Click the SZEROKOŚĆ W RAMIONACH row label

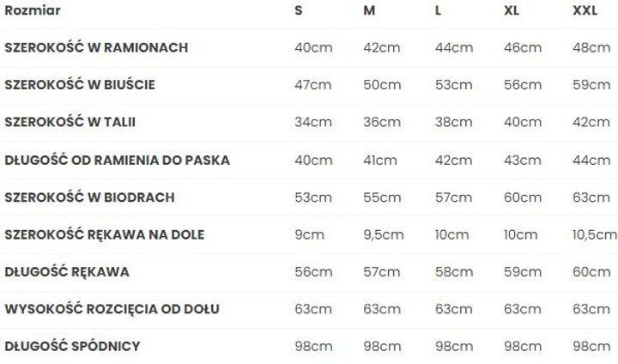(96, 47)
